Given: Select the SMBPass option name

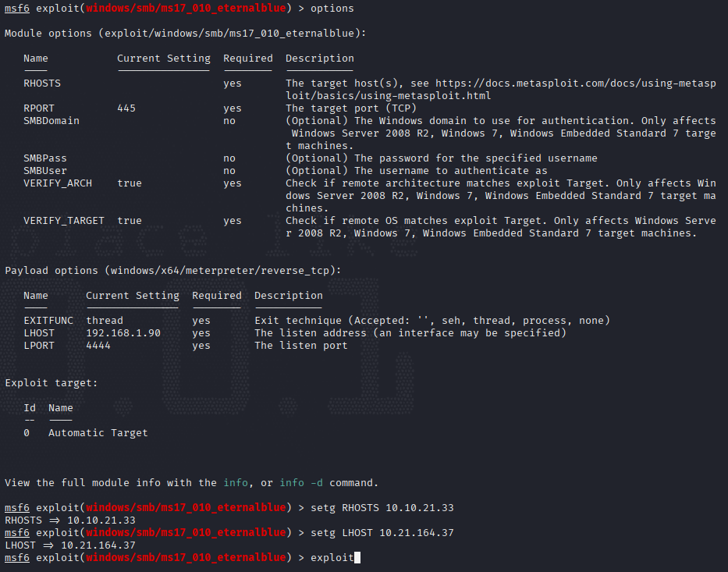Looking at the screenshot, I should coord(45,158).
